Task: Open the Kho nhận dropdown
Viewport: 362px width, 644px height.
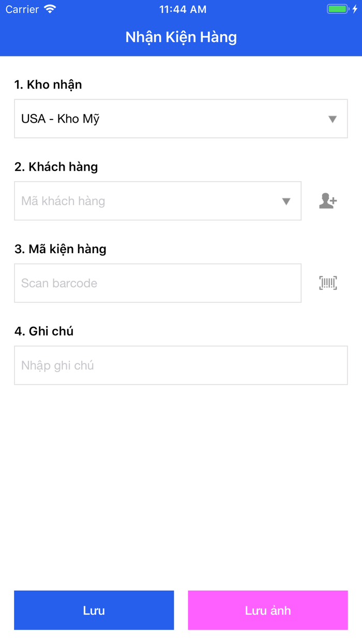Action: (181, 119)
